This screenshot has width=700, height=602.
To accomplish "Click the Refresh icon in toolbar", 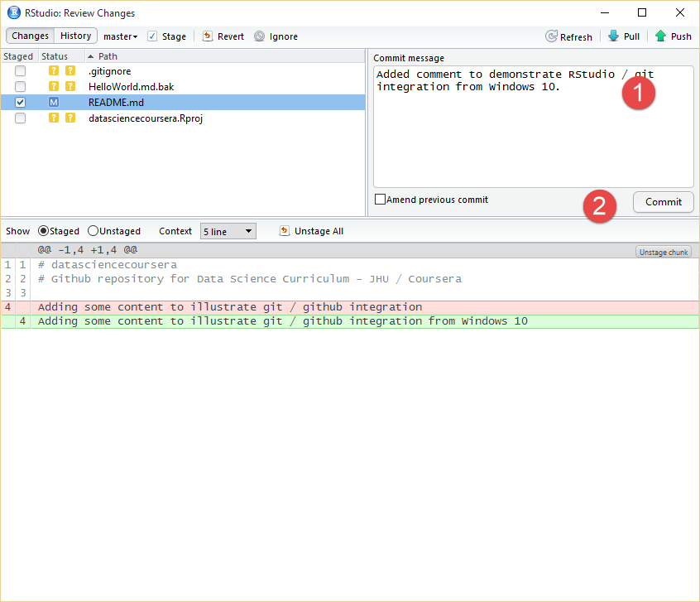I will 551,36.
